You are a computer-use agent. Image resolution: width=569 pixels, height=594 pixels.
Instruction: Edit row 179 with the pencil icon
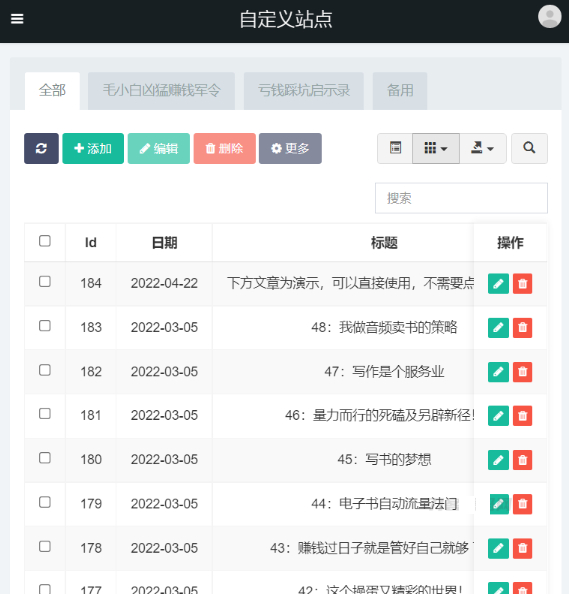click(x=499, y=504)
